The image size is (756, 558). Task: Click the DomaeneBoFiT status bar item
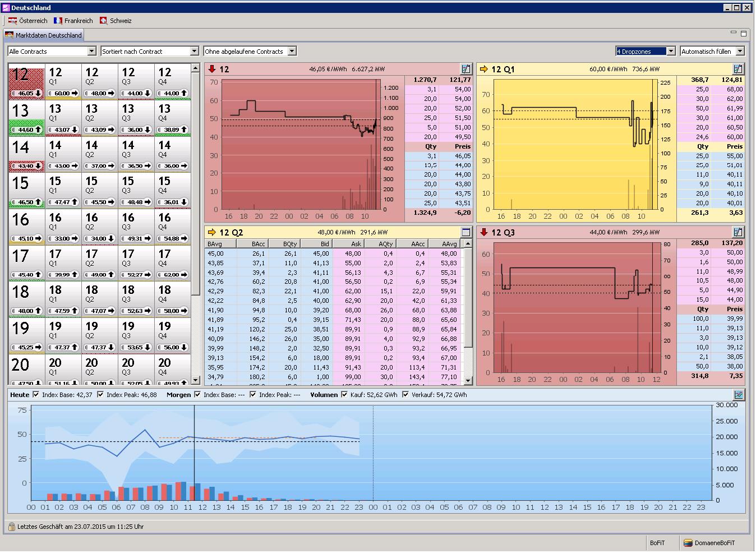[709, 543]
